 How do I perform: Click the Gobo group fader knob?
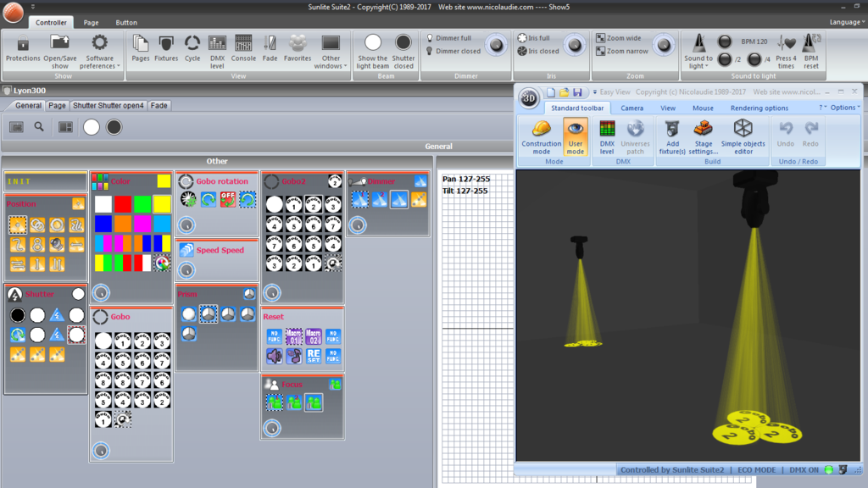[101, 451]
